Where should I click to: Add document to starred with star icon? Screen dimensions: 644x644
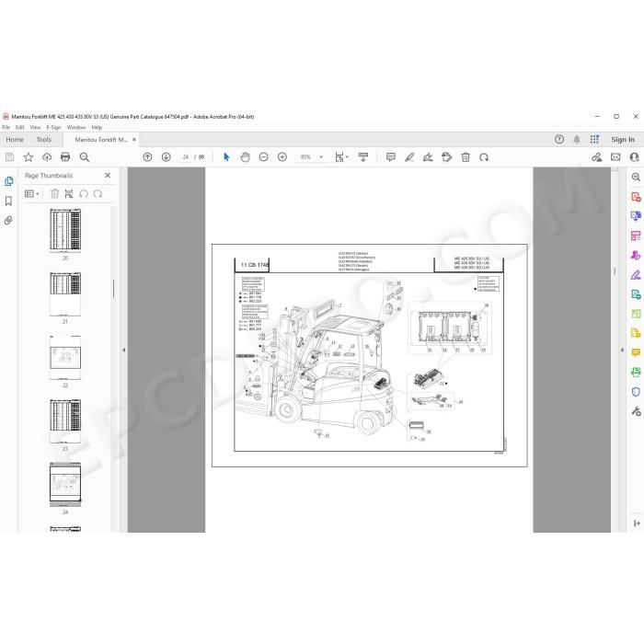click(x=28, y=157)
